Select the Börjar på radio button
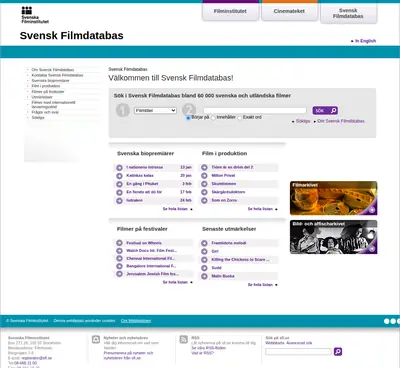Screen dimensions: 400x368 click(188, 118)
